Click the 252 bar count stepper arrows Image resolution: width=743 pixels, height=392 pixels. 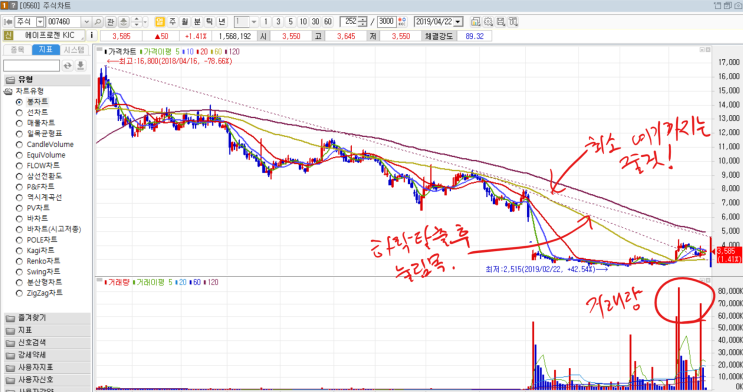point(362,22)
